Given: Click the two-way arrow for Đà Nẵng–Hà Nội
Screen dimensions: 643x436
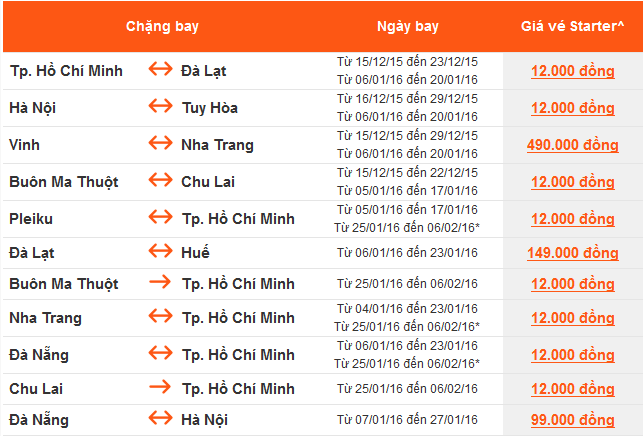Looking at the screenshot, I should click(x=160, y=420).
